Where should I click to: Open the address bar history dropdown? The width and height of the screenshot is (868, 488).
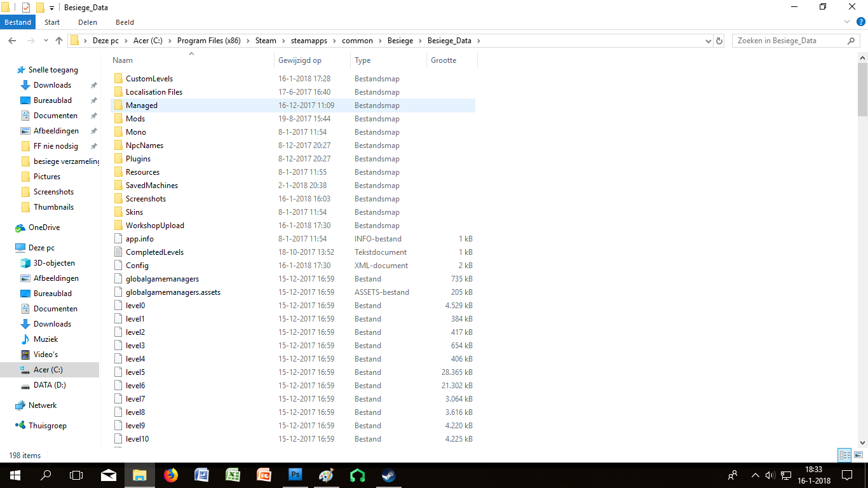[x=709, y=41]
